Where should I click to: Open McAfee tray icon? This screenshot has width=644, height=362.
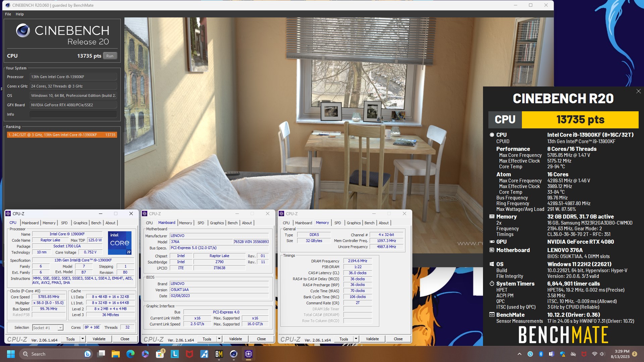tap(584, 354)
